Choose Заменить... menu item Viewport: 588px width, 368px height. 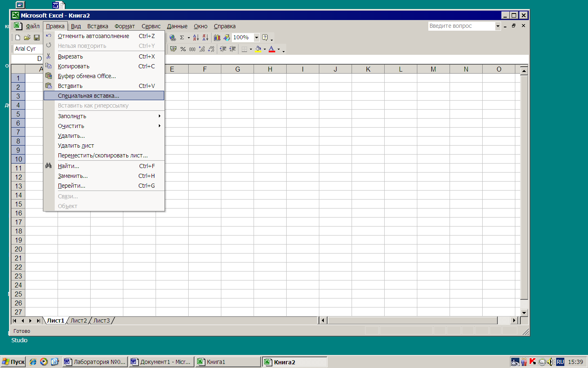coord(104,176)
